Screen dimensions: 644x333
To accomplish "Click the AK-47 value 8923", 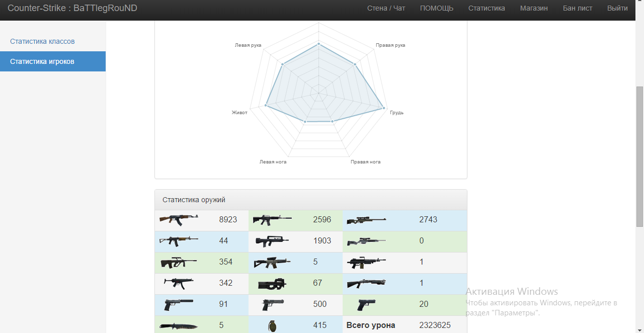I will [x=228, y=220].
